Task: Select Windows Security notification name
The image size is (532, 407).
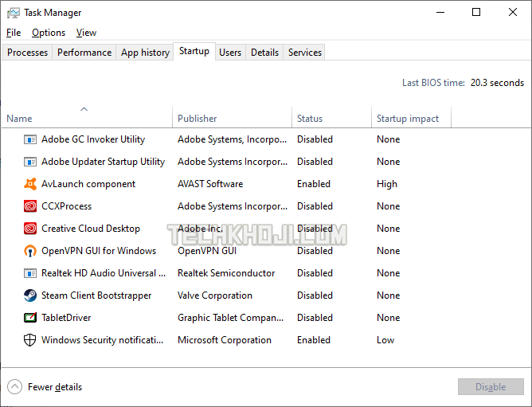Action: 102,340
